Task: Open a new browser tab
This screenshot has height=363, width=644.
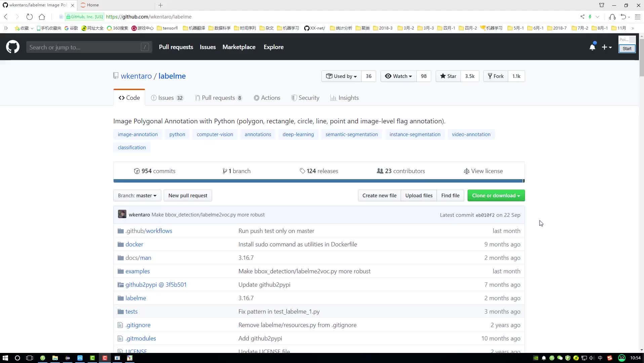Action: coord(160,5)
